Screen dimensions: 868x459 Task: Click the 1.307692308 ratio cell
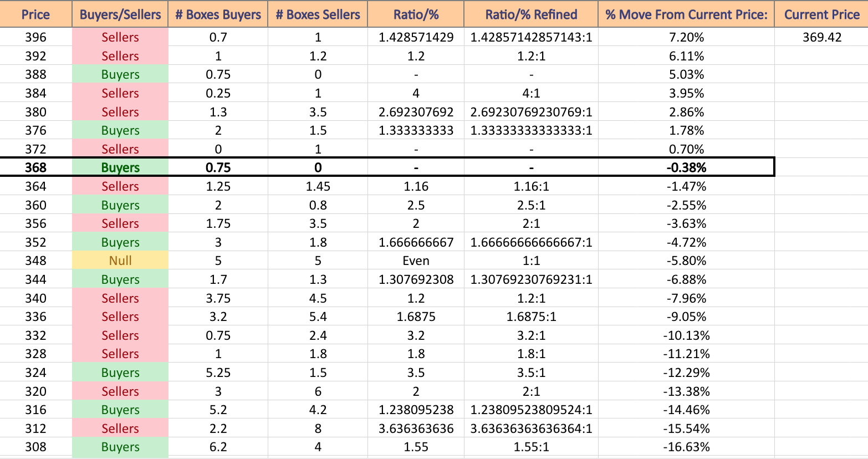coord(416,279)
